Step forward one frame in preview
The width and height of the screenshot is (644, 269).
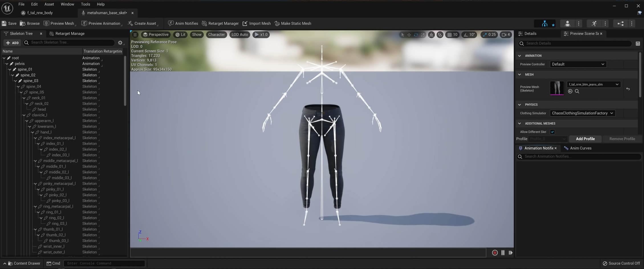(x=511, y=253)
